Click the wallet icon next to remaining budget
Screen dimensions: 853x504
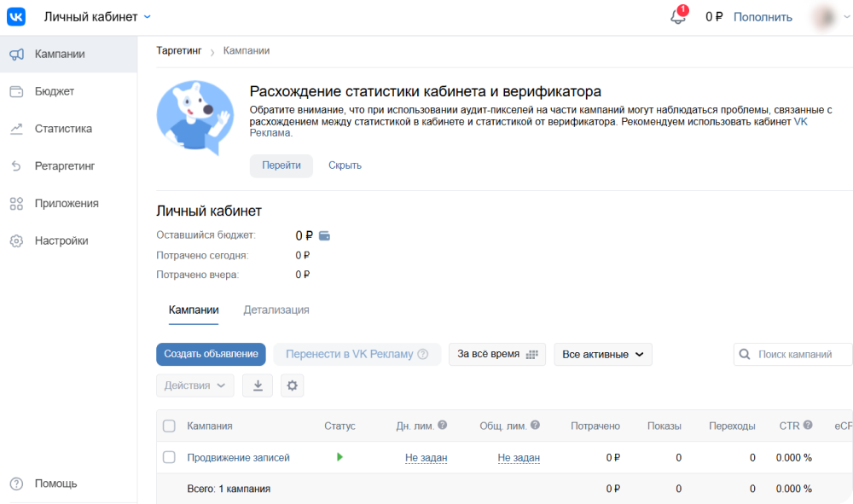coord(324,235)
